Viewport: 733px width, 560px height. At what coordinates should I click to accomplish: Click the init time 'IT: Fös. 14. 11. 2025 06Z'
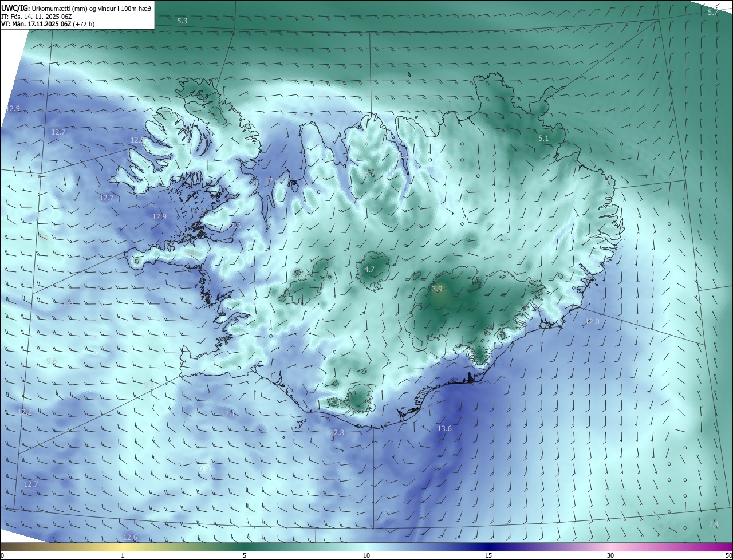36,17
